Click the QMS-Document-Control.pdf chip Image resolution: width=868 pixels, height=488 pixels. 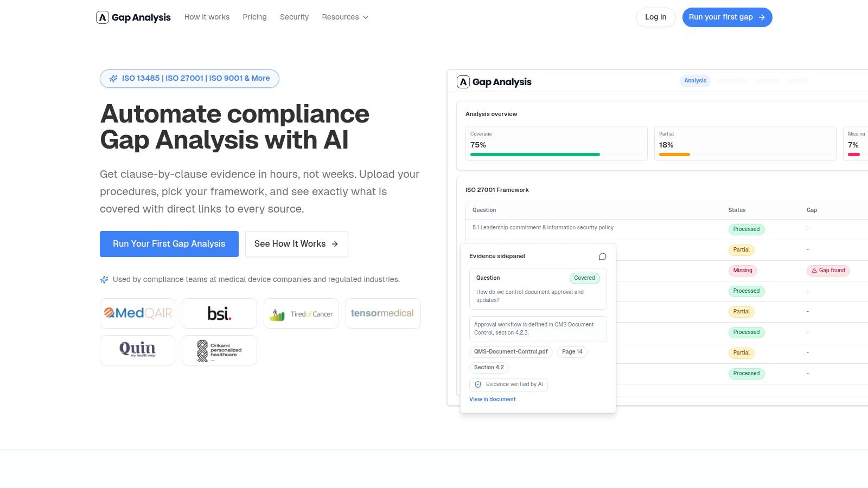pos(510,351)
